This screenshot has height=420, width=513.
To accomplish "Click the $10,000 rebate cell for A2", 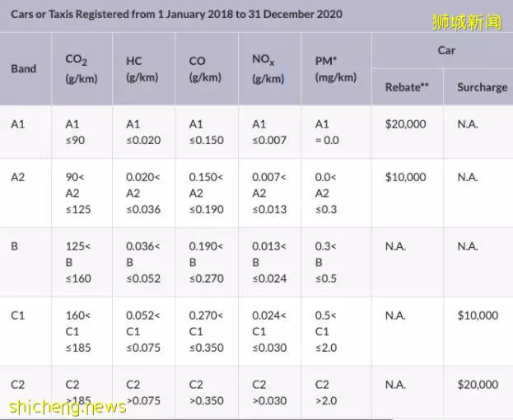I will tap(405, 177).
